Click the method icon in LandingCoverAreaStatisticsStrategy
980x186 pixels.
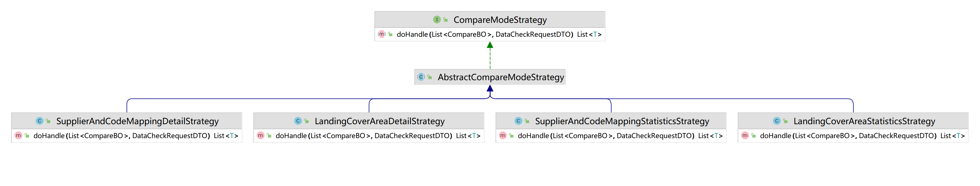745,136
